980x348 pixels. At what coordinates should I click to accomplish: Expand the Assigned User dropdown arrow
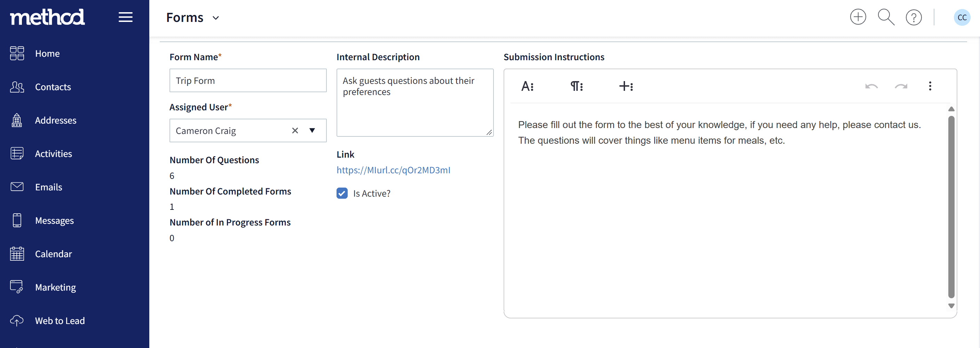[312, 130]
